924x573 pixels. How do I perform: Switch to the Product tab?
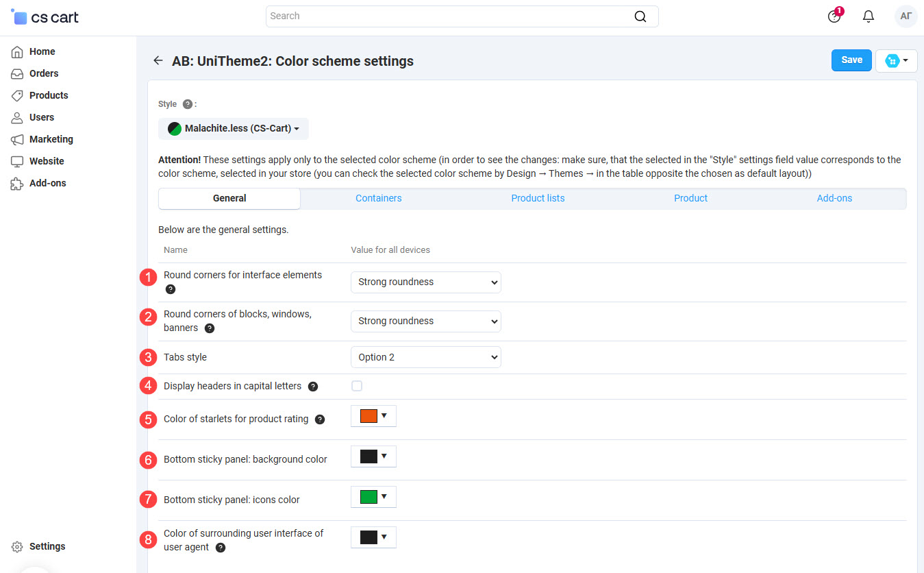[x=690, y=198]
